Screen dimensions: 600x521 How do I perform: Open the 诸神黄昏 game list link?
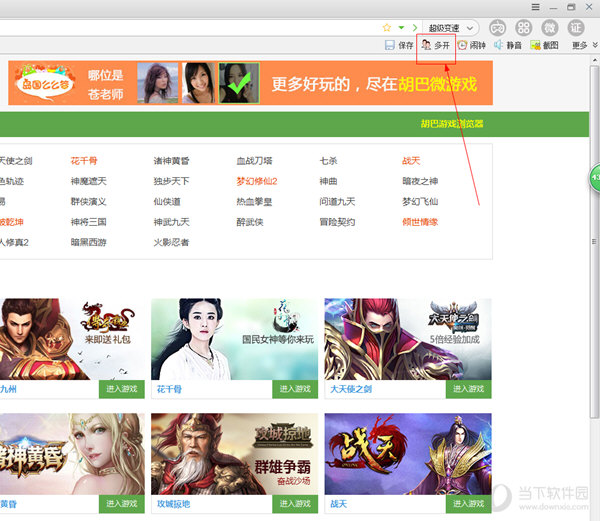[171, 161]
